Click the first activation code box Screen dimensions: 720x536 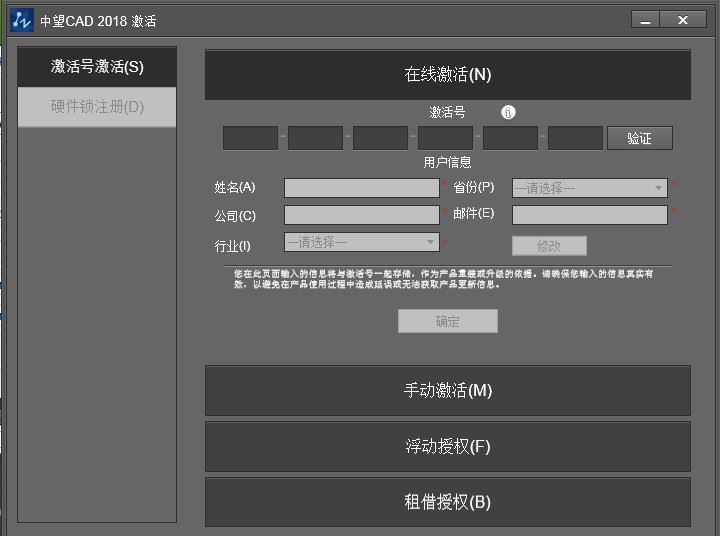[x=251, y=138]
